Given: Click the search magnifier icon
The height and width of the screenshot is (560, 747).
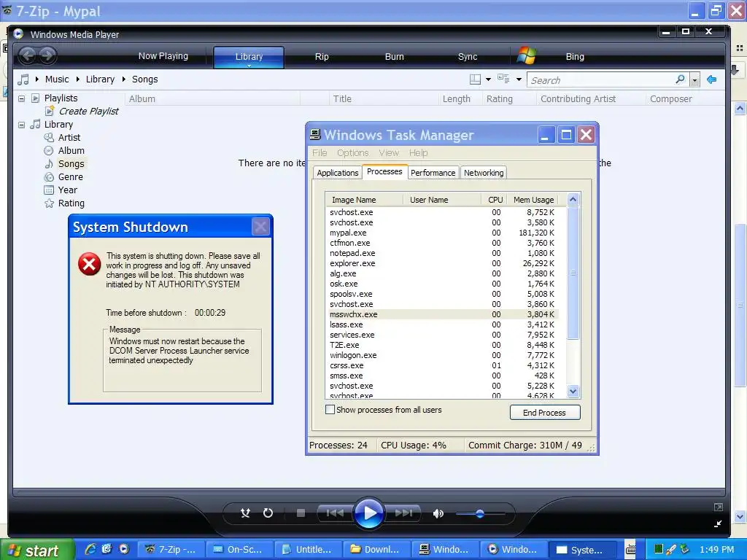Looking at the screenshot, I should tap(681, 79).
